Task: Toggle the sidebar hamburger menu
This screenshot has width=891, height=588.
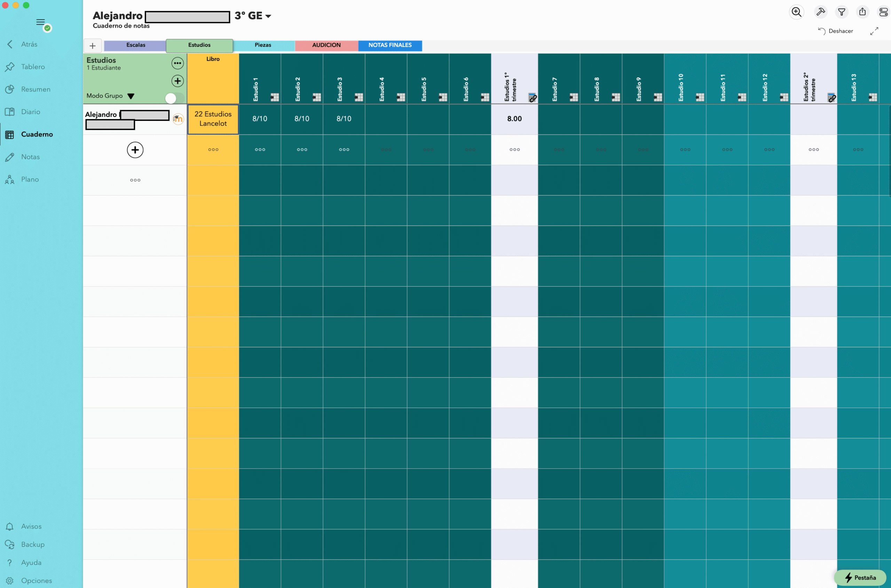Action: 40,22
